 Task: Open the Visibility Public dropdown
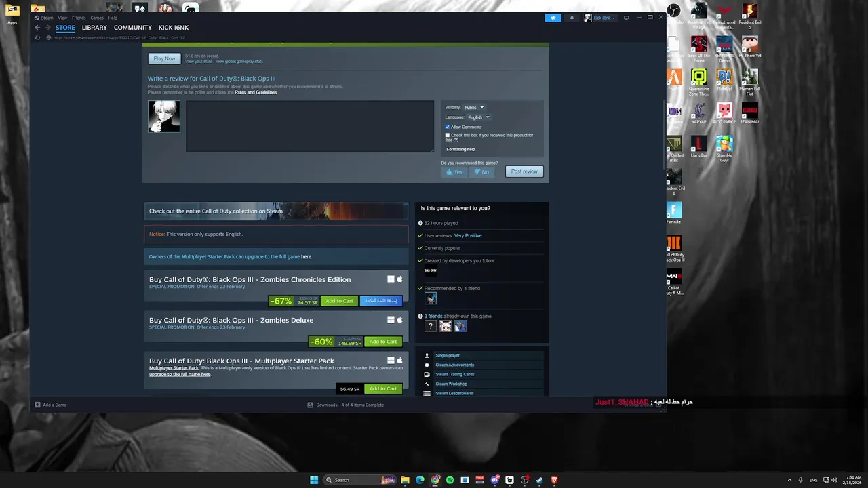click(473, 107)
